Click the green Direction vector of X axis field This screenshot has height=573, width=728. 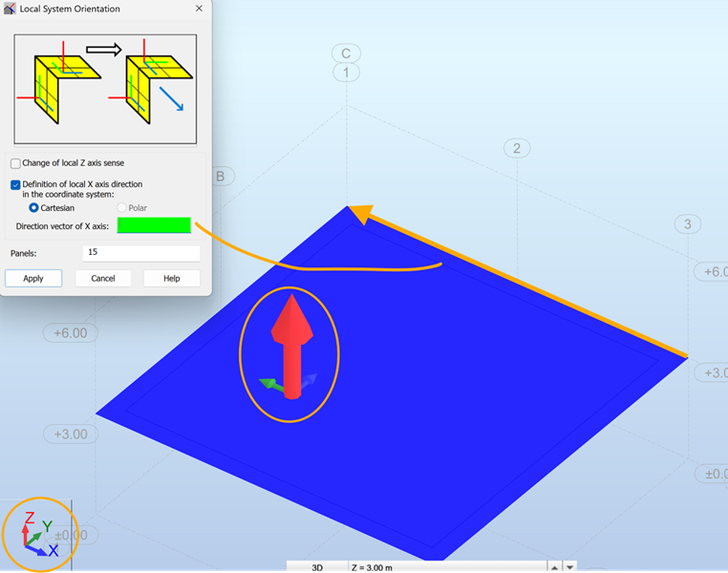[154, 225]
